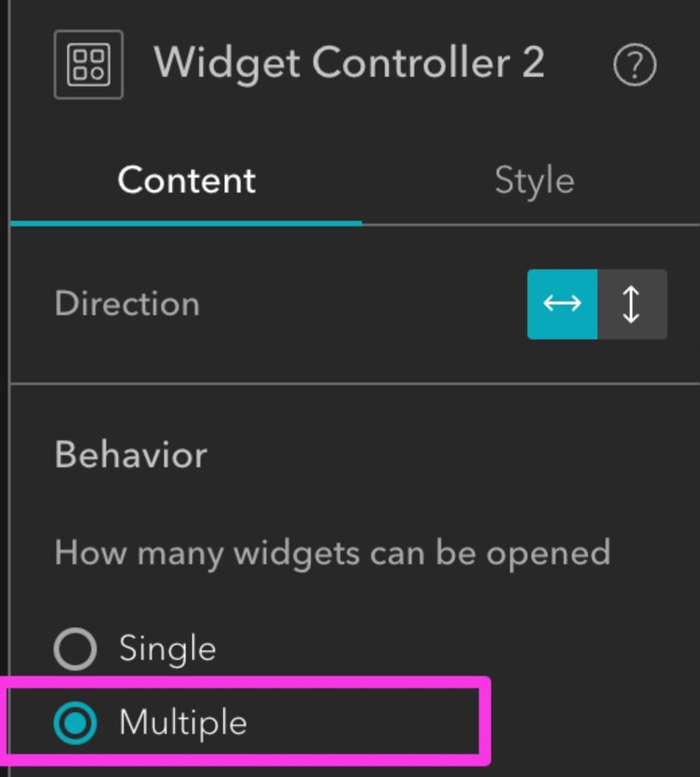Click "How many widgets can be opened" text
This screenshot has height=777, width=700.
tap(332, 553)
